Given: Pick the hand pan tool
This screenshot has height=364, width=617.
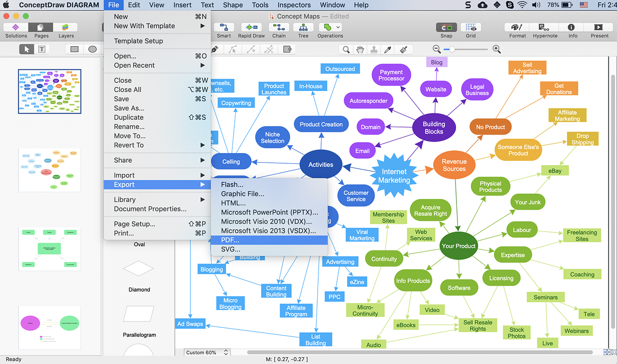Looking at the screenshot, I should pos(360,49).
